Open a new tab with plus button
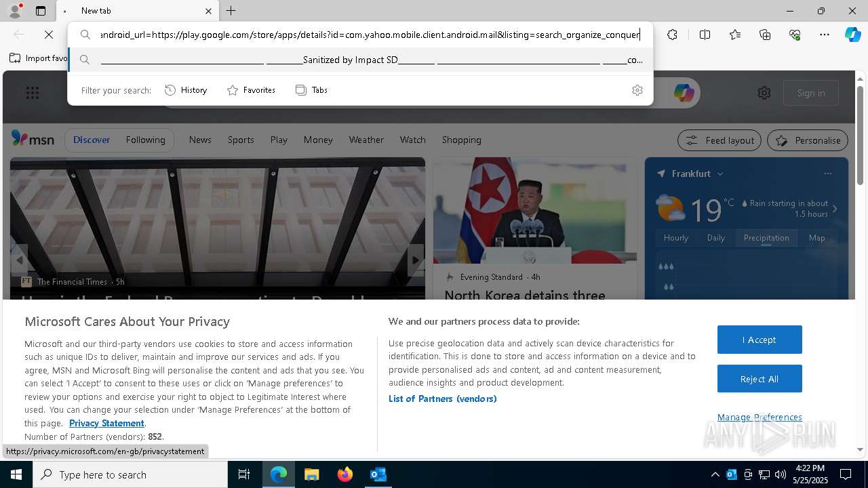 pos(231,11)
